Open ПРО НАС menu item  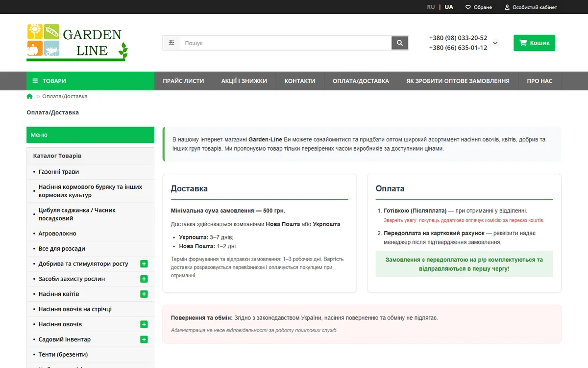coord(539,81)
